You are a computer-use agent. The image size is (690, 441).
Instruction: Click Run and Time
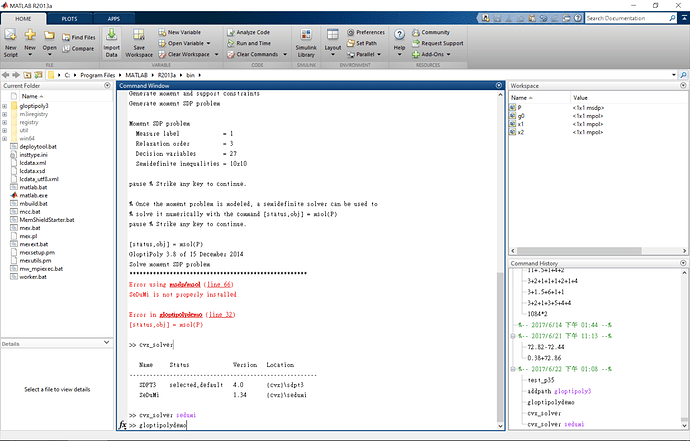click(x=249, y=43)
